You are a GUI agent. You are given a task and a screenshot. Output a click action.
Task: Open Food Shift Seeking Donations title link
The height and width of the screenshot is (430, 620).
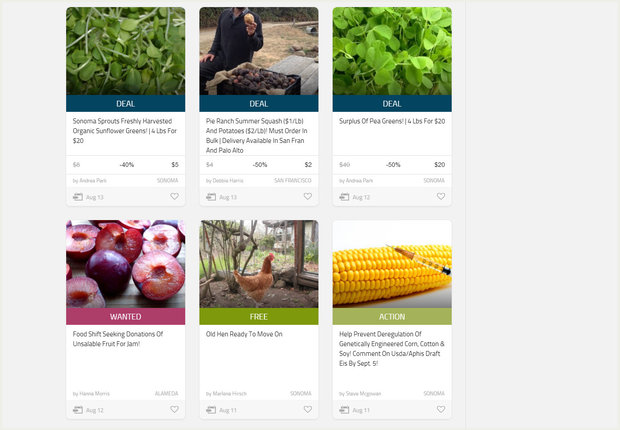tap(118, 339)
